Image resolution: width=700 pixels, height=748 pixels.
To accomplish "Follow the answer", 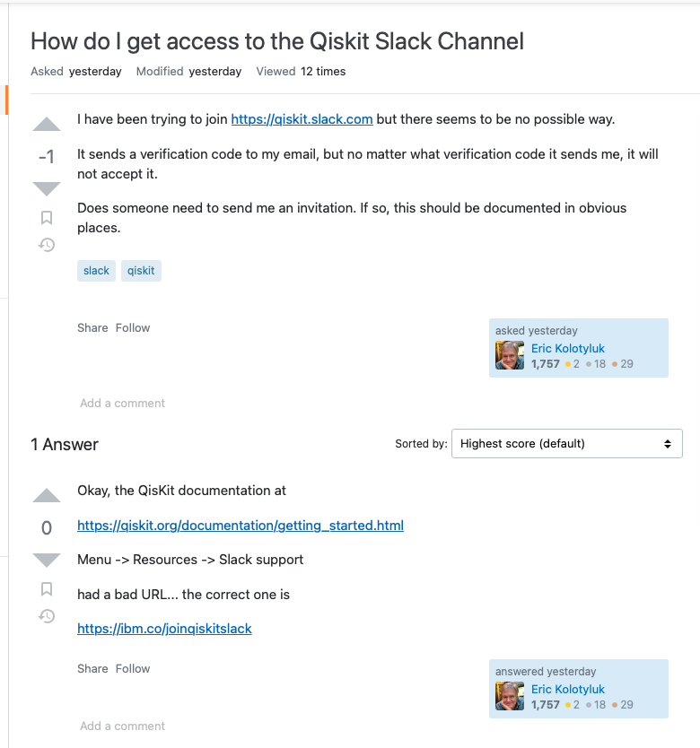I will (x=133, y=668).
